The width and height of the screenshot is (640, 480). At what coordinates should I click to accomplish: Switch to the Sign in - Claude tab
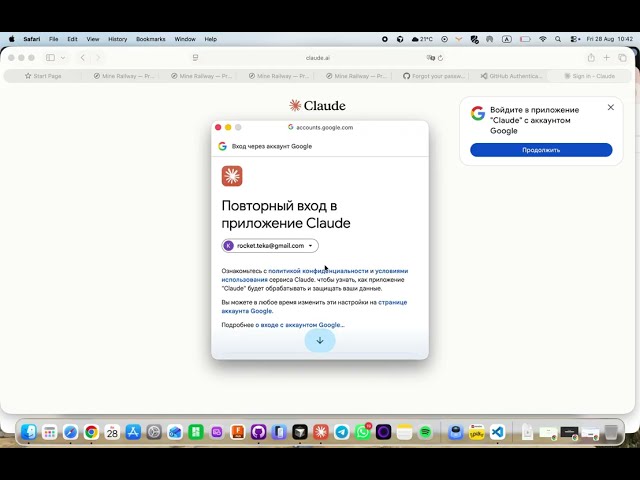[589, 76]
